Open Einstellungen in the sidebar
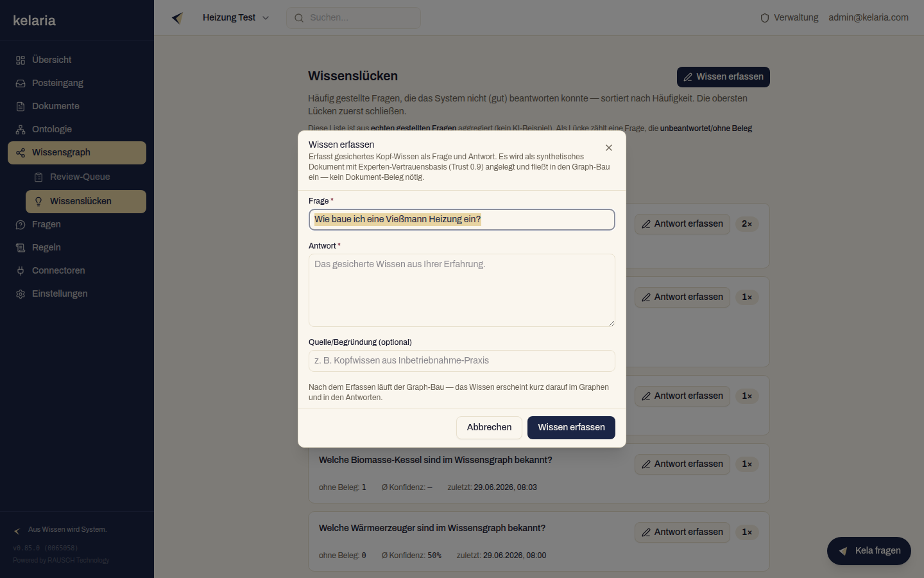This screenshot has width=924, height=578. point(77,293)
